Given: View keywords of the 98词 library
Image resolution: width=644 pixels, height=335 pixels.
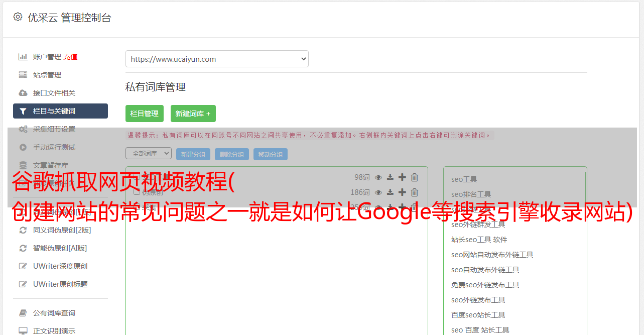Looking at the screenshot, I should (x=378, y=177).
